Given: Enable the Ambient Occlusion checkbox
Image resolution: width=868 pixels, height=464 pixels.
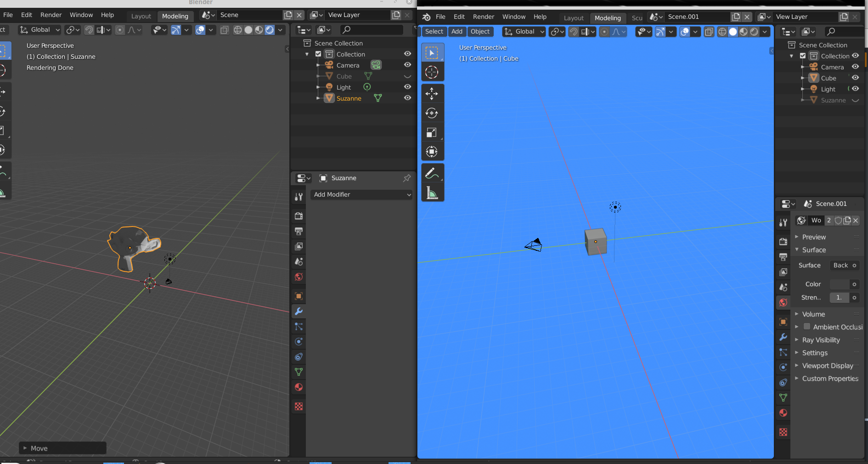Looking at the screenshot, I should [807, 327].
